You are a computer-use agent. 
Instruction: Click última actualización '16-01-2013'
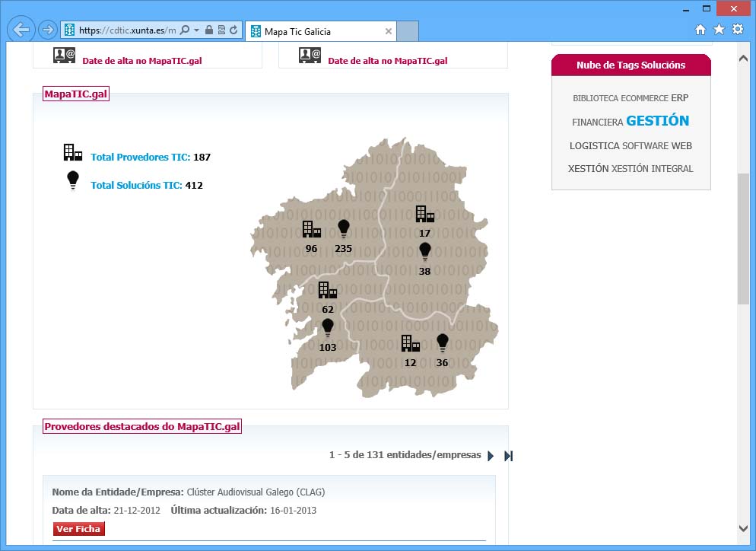(x=293, y=511)
